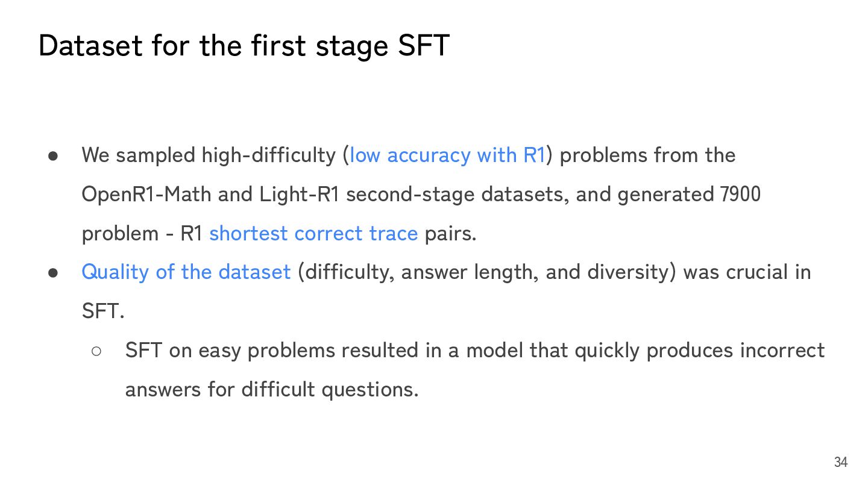Click the second filled bullet point marker

pos(53,273)
